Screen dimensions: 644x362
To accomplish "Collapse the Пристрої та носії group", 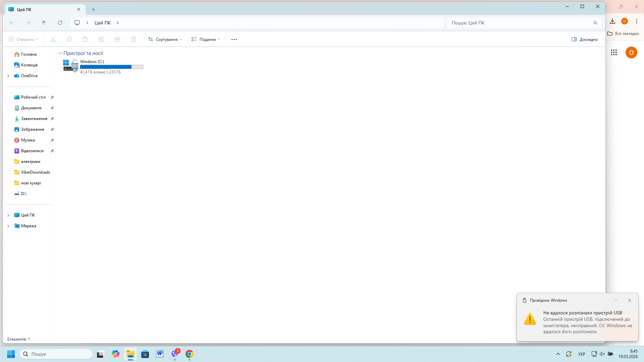I will pos(60,53).
